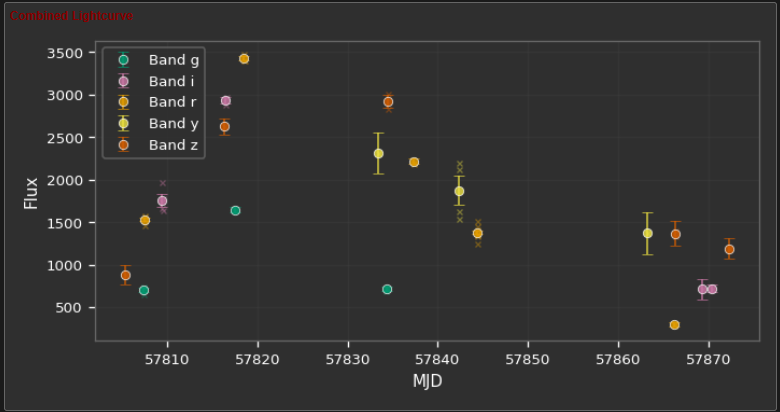Click the Flux y-axis label

point(31,193)
